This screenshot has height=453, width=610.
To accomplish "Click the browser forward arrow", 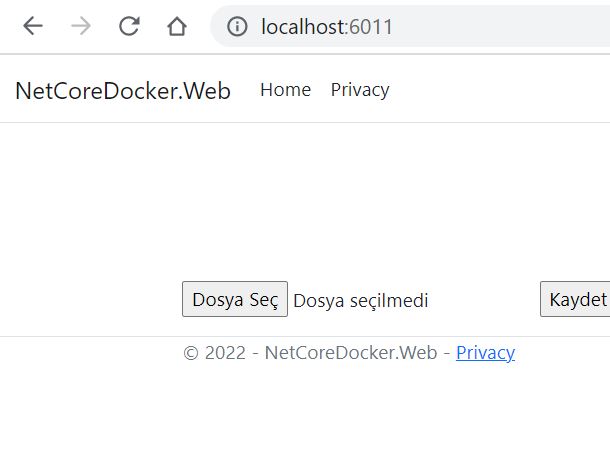I will (x=81, y=27).
